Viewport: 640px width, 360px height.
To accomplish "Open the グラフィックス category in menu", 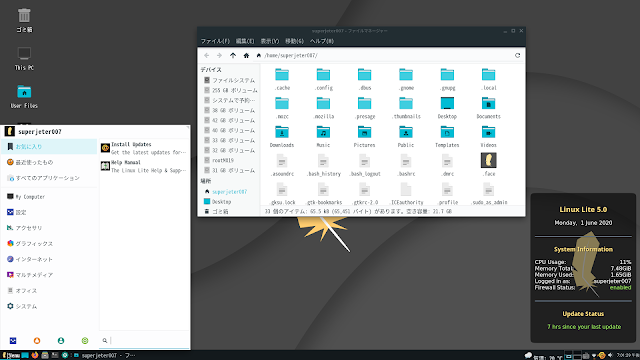I will coord(49,244).
